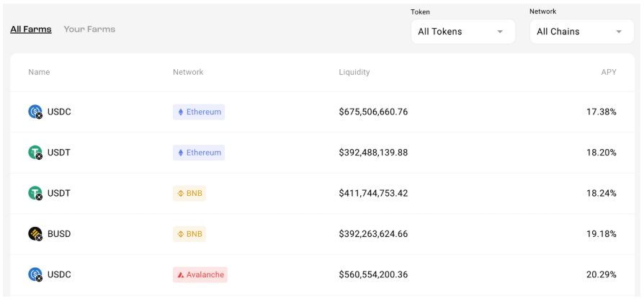
Task: Click the Ethereum network badge for USDT
Action: click(199, 153)
